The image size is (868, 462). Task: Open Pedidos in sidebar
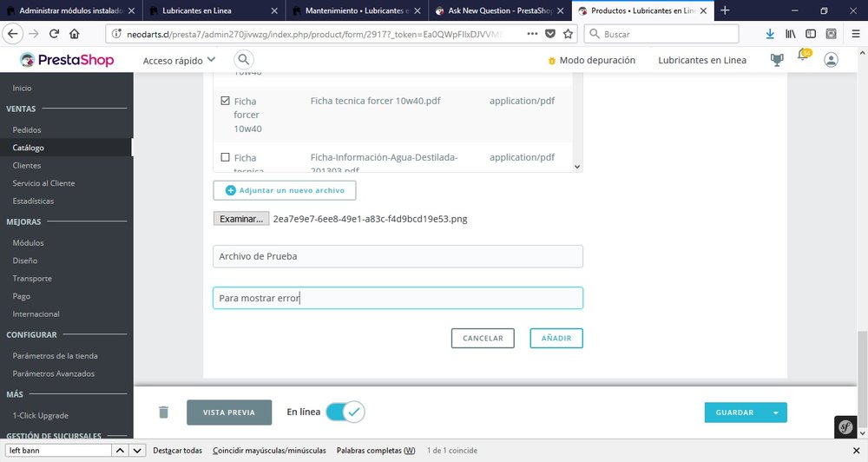coord(27,129)
